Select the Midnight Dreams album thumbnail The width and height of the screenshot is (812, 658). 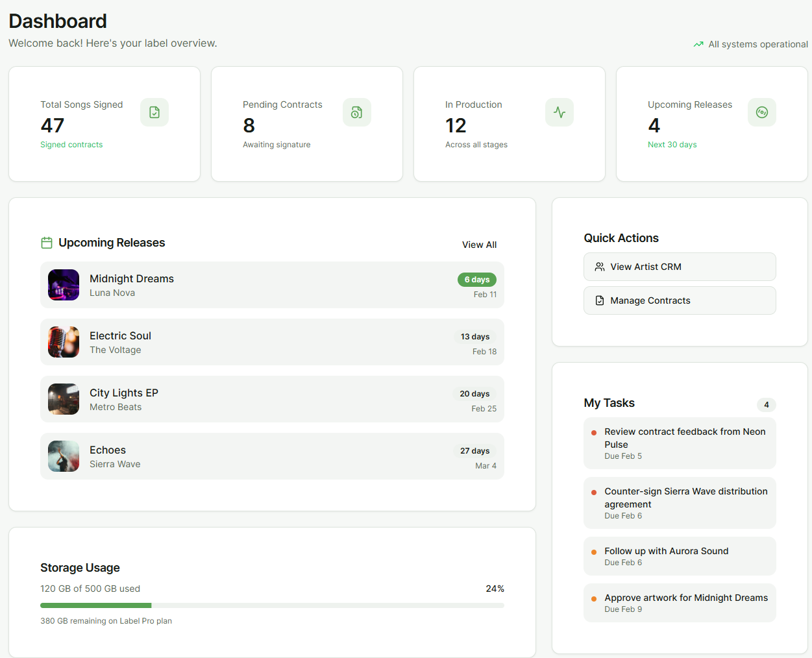(x=64, y=285)
